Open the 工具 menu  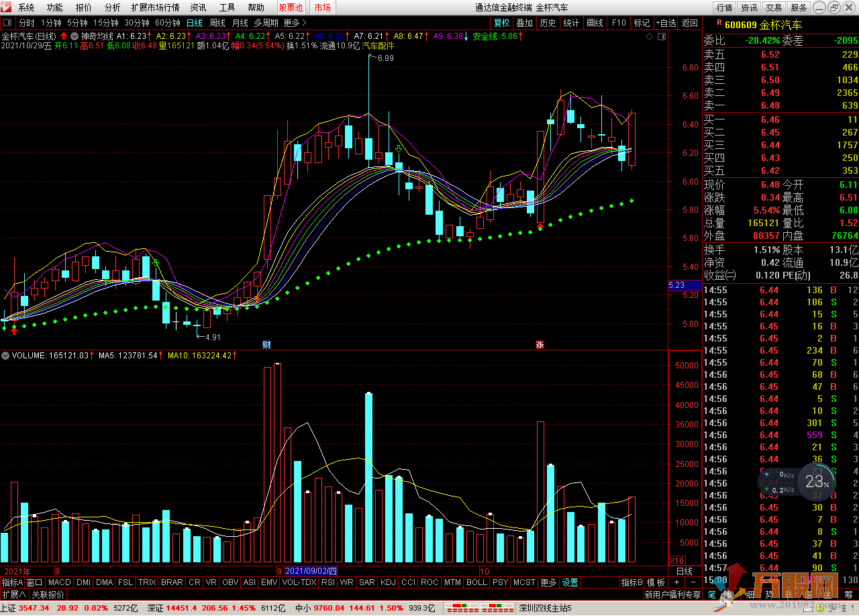228,7
